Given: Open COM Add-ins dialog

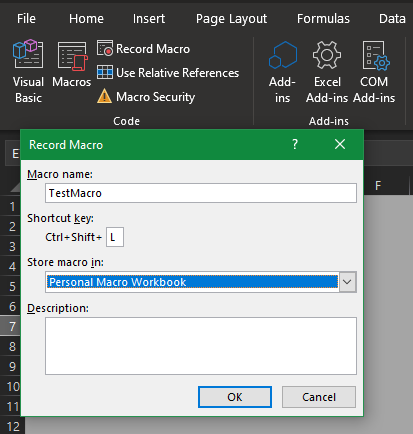Looking at the screenshot, I should [x=374, y=71].
